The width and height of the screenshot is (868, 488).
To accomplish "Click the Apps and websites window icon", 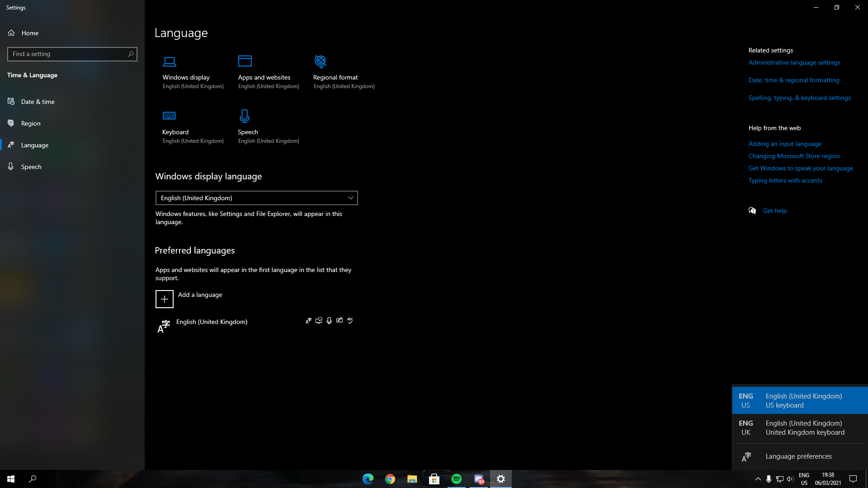I will tap(245, 61).
